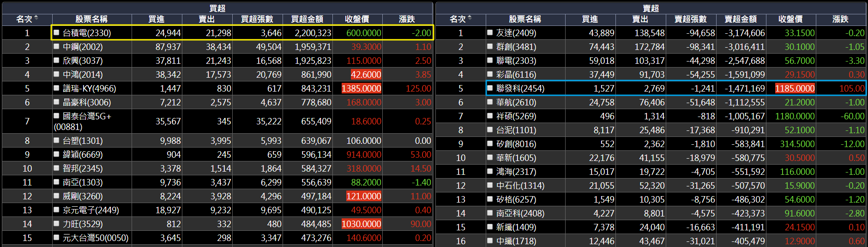Viewport: 868px width, 247px height.
Task: Check the box next to 中鋼(2002)
Action: pyautogui.click(x=56, y=46)
